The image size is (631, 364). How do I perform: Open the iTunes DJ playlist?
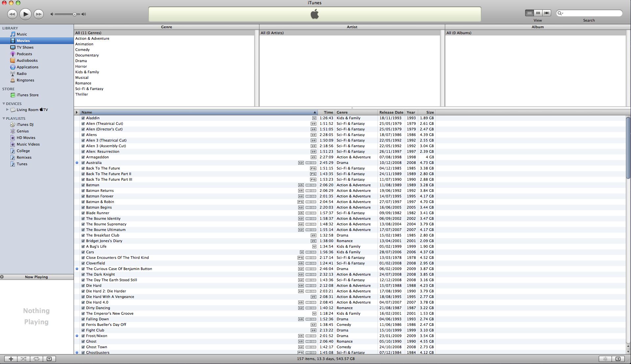[25, 125]
